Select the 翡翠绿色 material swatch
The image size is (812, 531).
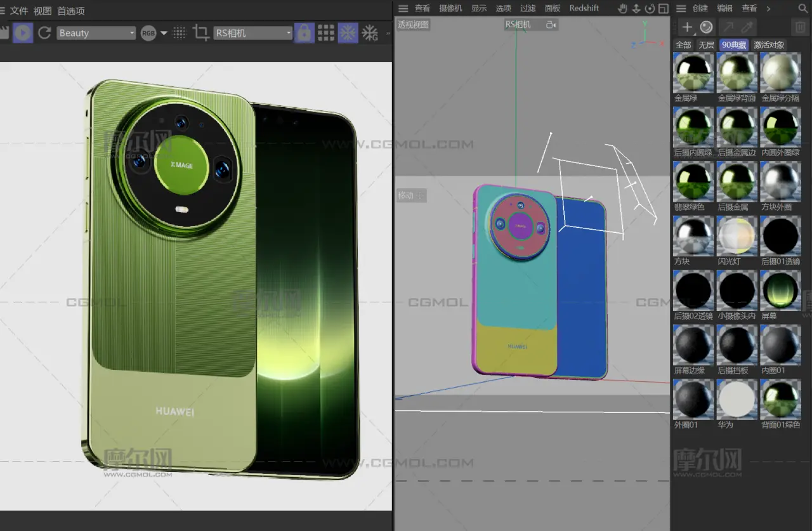[x=693, y=181]
